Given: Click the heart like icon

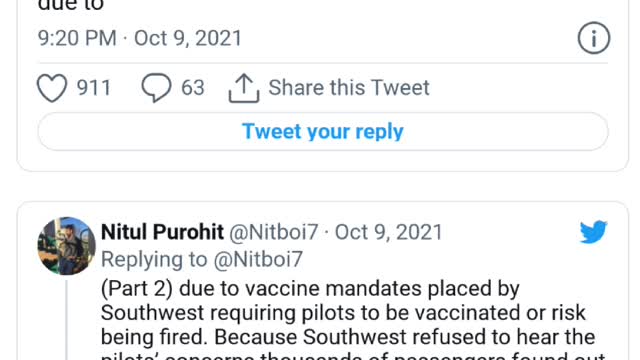Looking at the screenshot, I should tap(52, 88).
